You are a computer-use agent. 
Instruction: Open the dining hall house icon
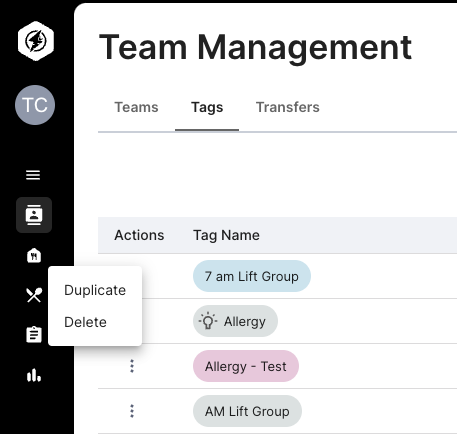[34, 256]
